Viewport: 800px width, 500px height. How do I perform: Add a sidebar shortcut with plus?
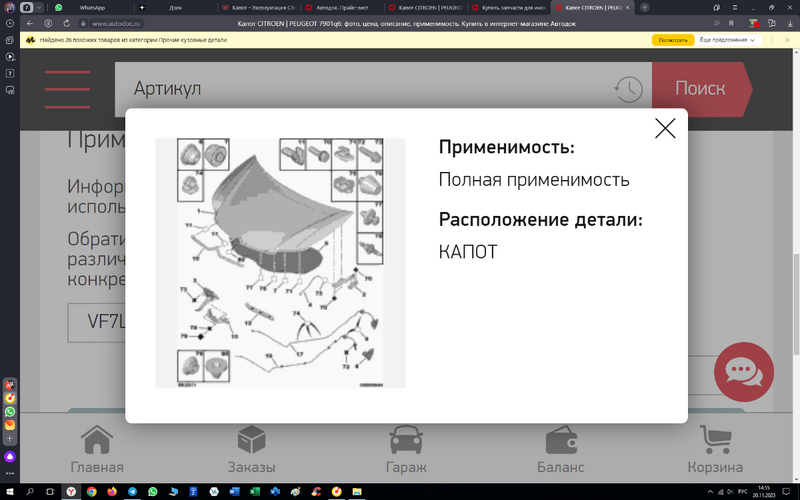(x=10, y=438)
